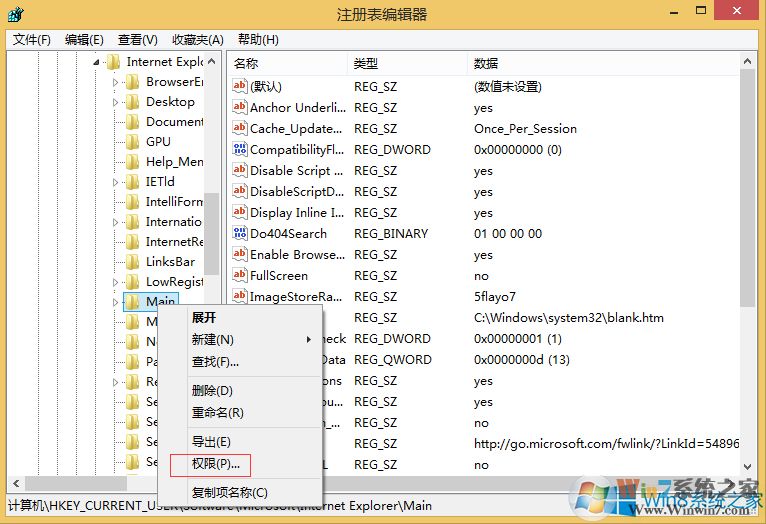Click the folder icon of LowRegistry key
This screenshot has width=766, height=524.
pos(132,282)
